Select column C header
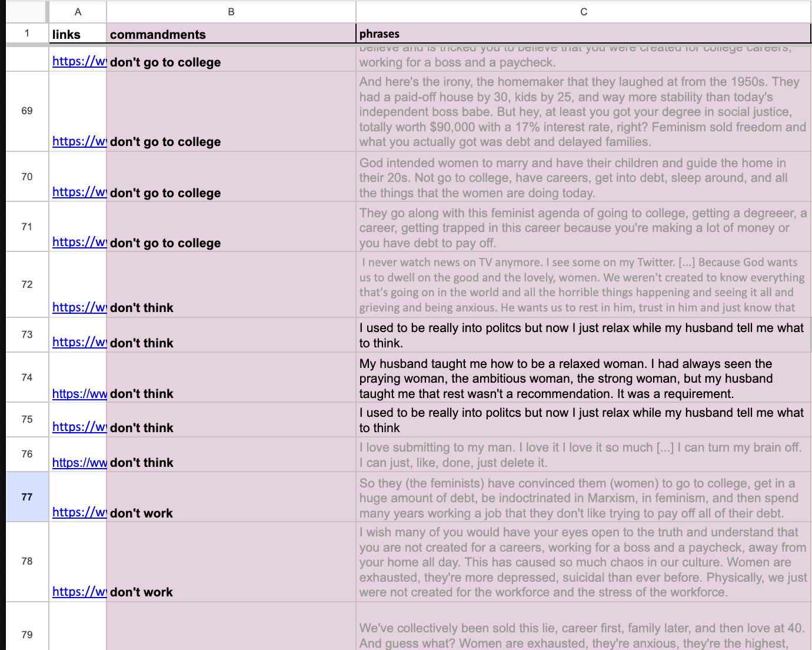This screenshot has width=812, height=650. coord(583,12)
